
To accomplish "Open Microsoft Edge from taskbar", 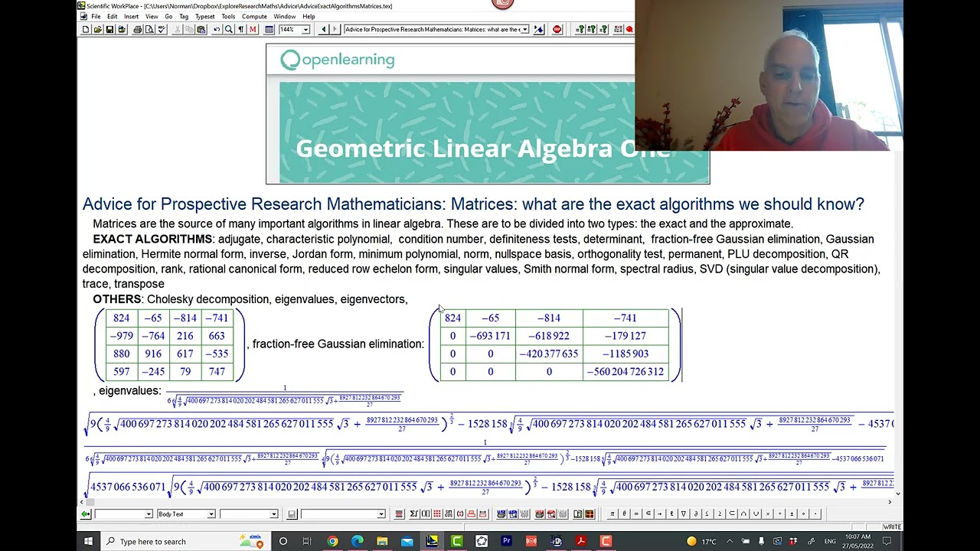I will point(357,541).
